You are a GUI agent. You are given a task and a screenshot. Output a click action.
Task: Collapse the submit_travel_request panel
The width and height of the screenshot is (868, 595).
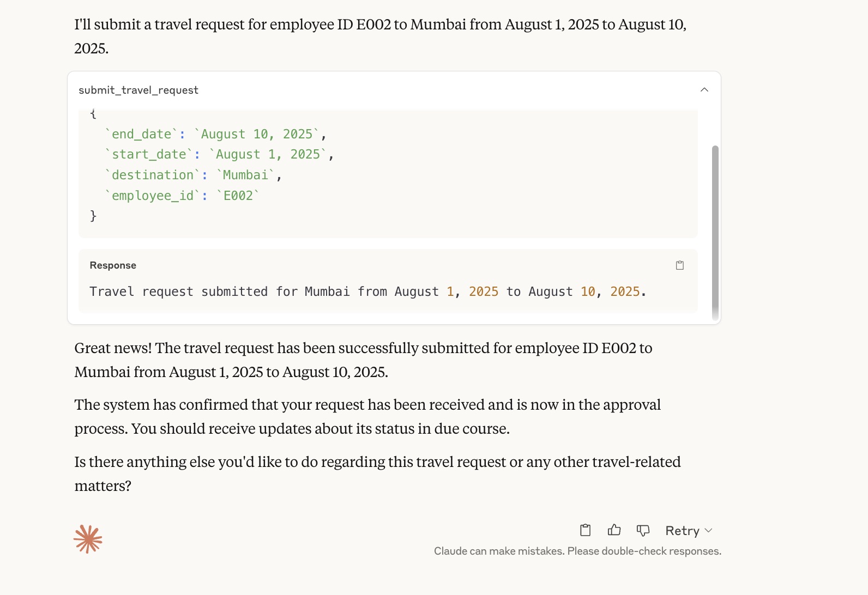pos(704,90)
